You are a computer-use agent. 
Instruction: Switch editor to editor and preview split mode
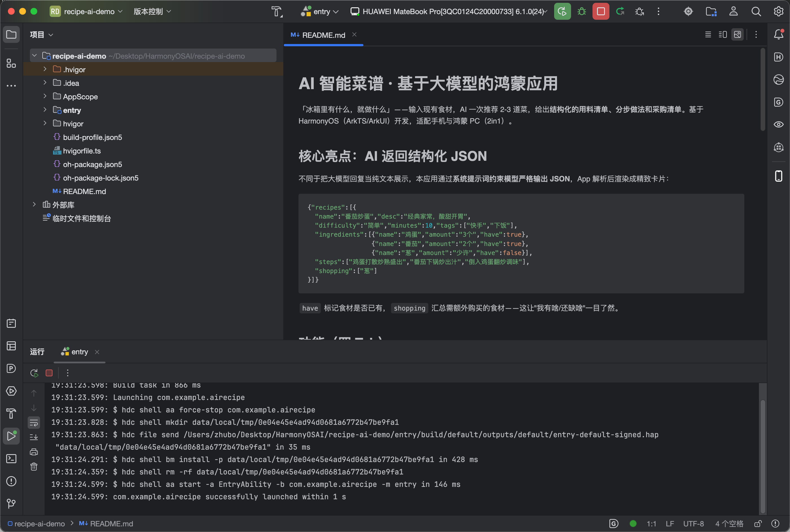pyautogui.click(x=723, y=34)
